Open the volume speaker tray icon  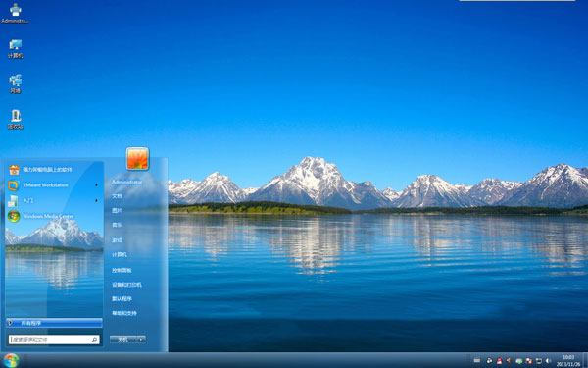pos(548,360)
